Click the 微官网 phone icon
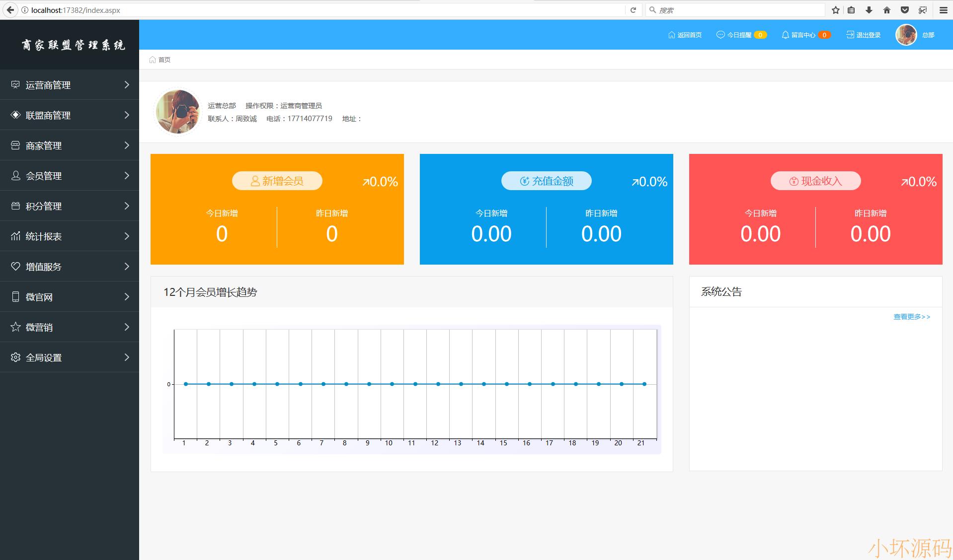The height and width of the screenshot is (560, 953). pyautogui.click(x=15, y=297)
